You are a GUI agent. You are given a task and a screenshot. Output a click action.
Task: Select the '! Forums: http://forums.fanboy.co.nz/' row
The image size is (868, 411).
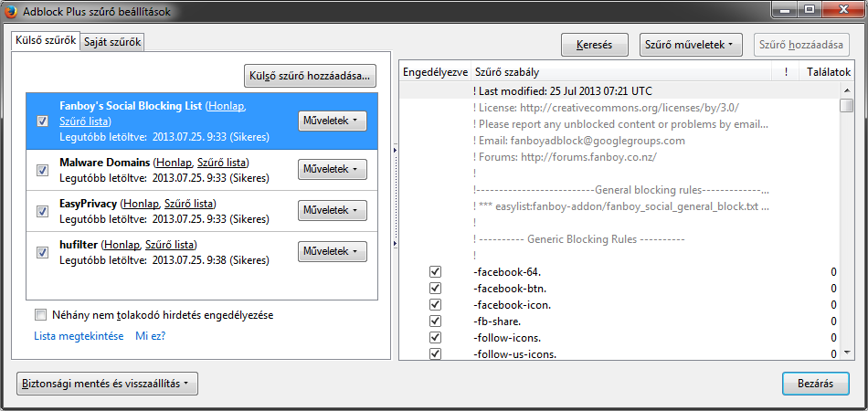pos(619,157)
